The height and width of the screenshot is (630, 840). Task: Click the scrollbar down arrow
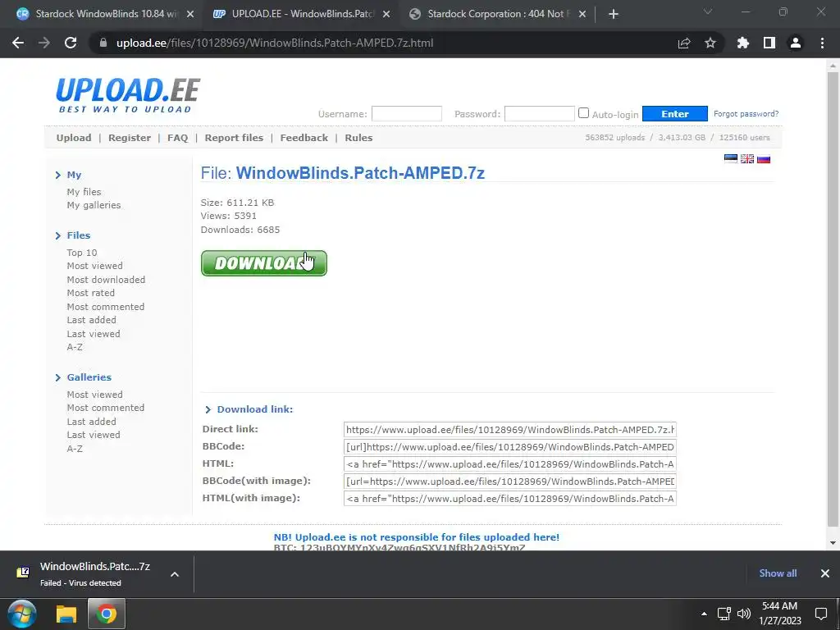tap(833, 543)
